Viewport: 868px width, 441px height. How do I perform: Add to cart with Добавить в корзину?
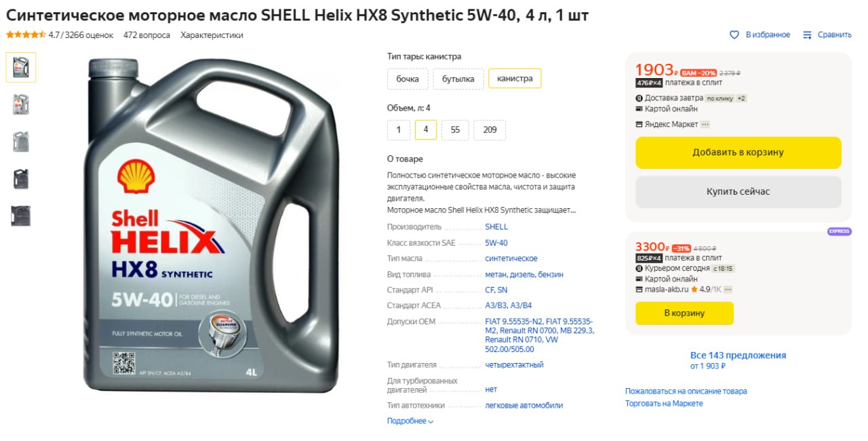click(x=738, y=153)
